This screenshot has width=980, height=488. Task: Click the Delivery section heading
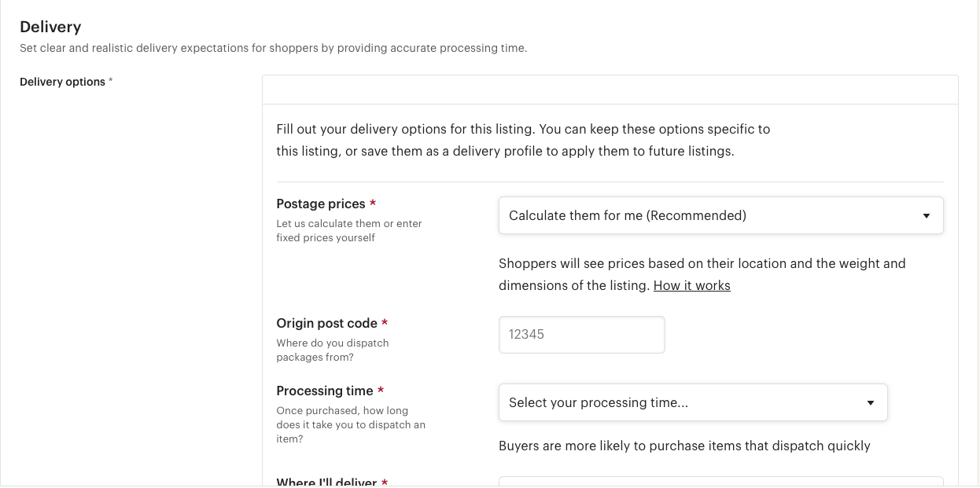click(50, 27)
